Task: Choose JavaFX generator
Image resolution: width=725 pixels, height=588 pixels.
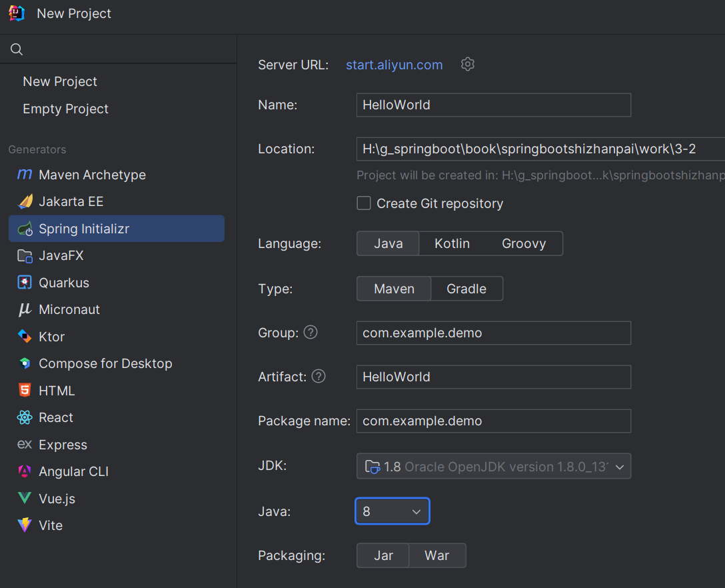Action: pos(117,255)
